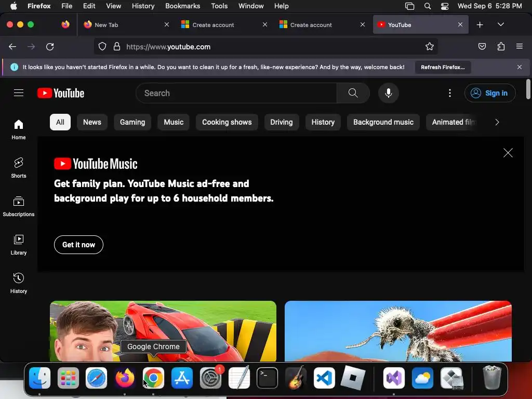Open the insect video thumbnail
532x399 pixels.
point(398,331)
